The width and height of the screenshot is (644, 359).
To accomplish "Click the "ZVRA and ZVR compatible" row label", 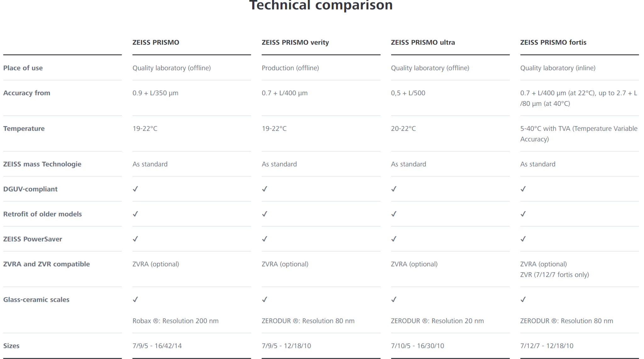I will point(47,264).
